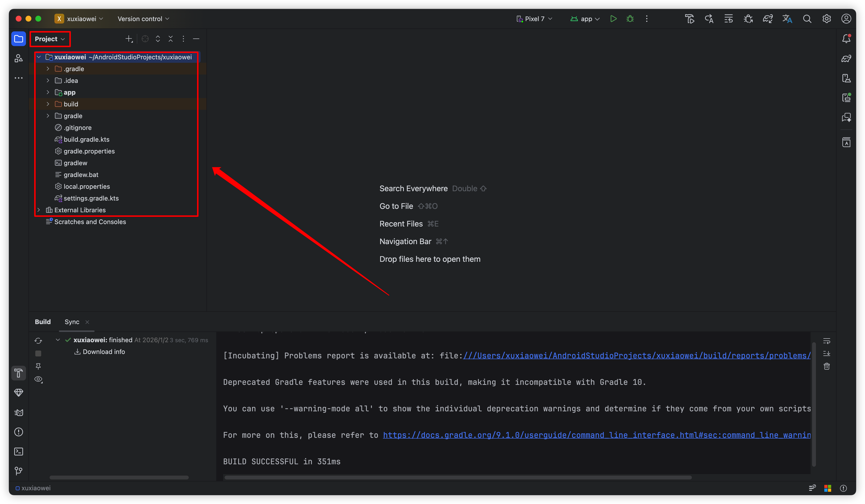This screenshot has width=865, height=504.
Task: Open the problems report file link
Action: tap(637, 355)
